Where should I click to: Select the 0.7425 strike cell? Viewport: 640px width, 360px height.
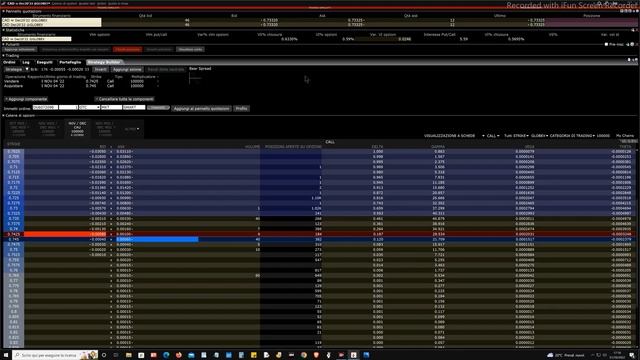point(14,234)
